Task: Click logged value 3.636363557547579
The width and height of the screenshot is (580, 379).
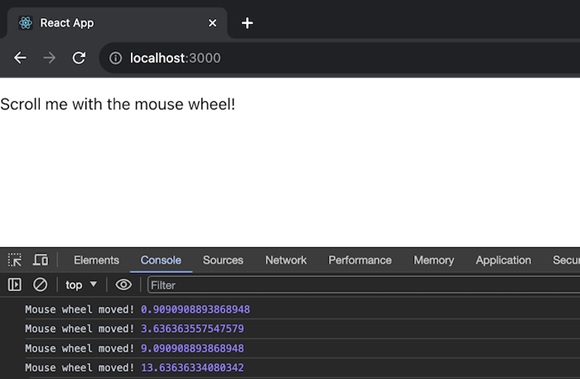Action: tap(192, 328)
